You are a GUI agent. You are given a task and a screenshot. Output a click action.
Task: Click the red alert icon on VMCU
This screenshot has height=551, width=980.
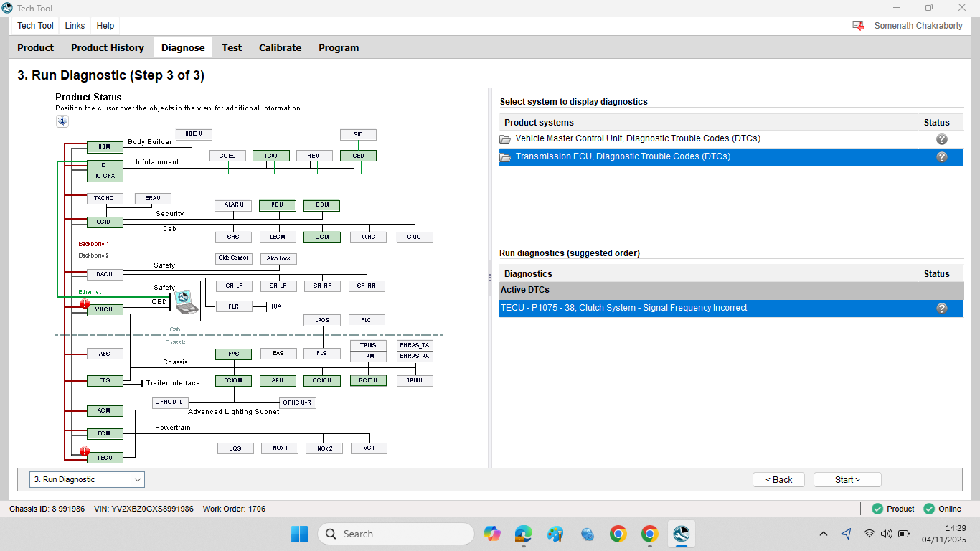click(85, 304)
